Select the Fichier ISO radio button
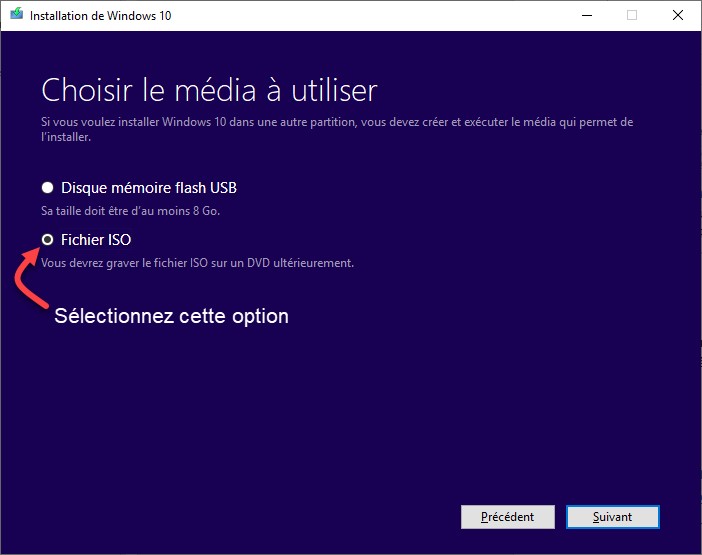 tap(47, 240)
